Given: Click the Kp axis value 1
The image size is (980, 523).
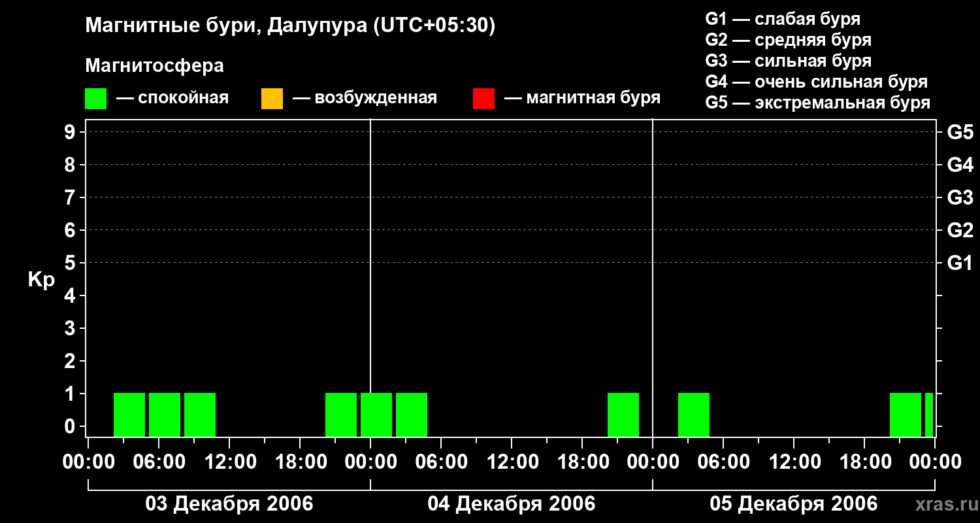Looking at the screenshot, I should pyautogui.click(x=71, y=394).
